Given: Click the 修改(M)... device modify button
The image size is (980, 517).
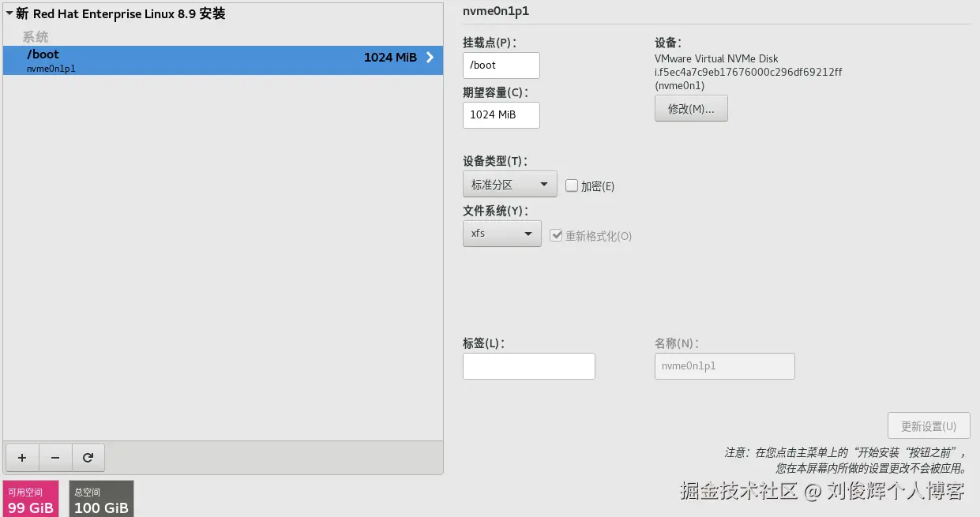Looking at the screenshot, I should pos(691,109).
